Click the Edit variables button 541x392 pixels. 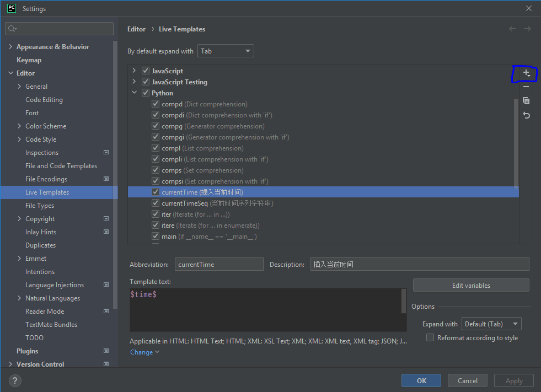(470, 286)
